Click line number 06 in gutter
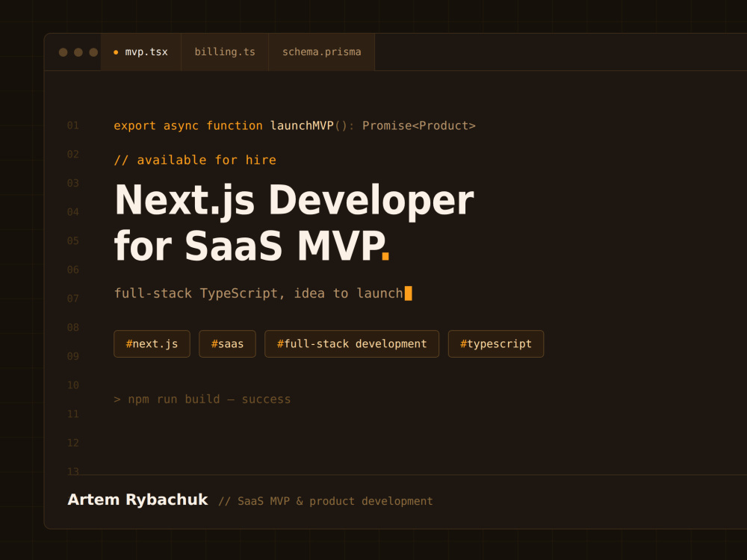The height and width of the screenshot is (560, 747). coord(73,270)
